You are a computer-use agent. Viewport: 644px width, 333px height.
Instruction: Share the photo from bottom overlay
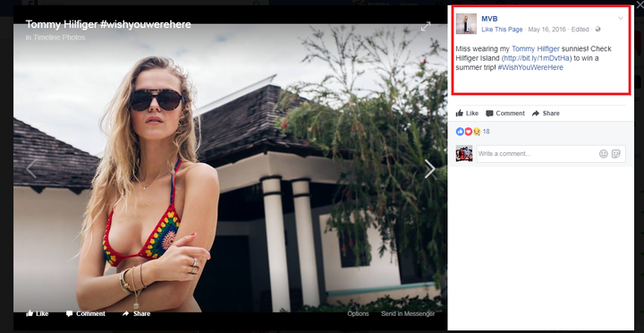(x=136, y=313)
